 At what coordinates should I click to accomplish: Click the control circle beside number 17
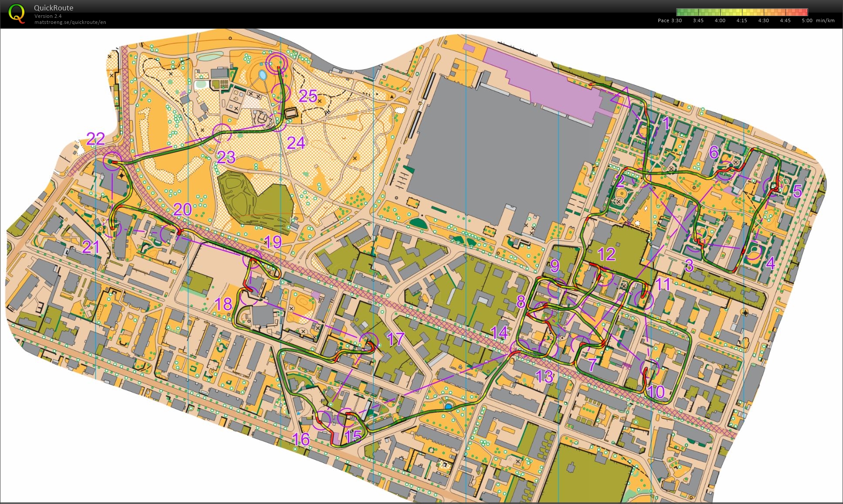tap(369, 342)
